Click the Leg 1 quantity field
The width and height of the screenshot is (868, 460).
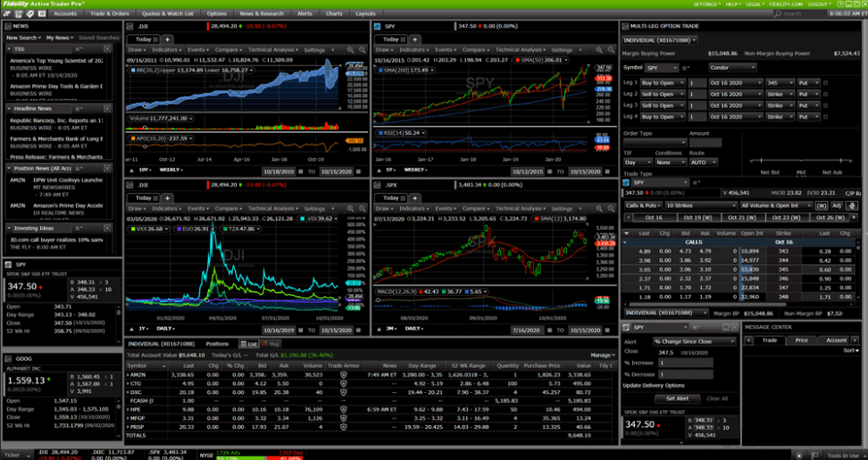[696, 83]
